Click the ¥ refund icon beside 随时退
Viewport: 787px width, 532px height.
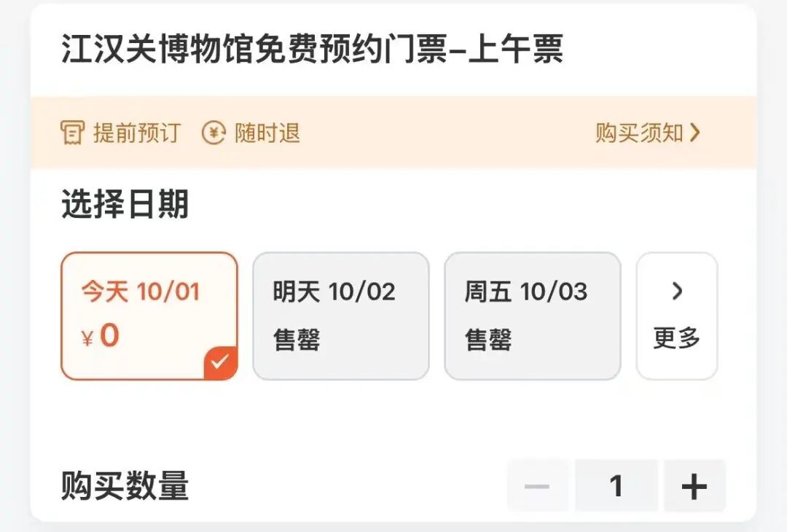[x=212, y=133]
